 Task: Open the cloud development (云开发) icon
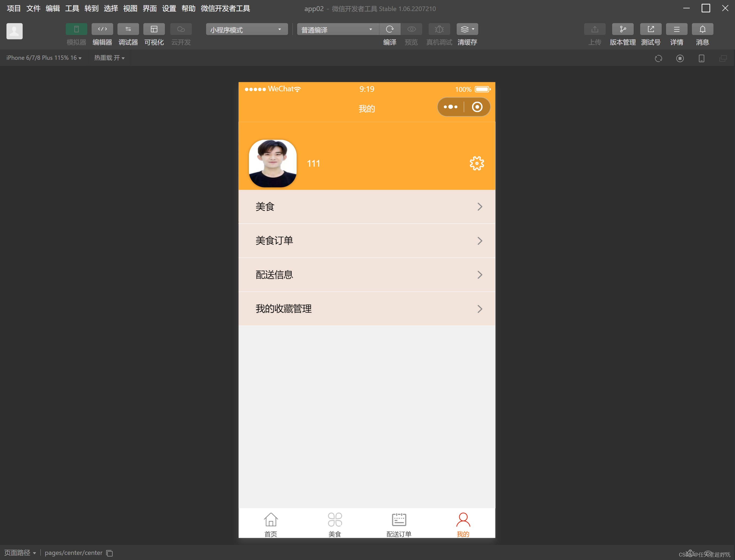(181, 29)
